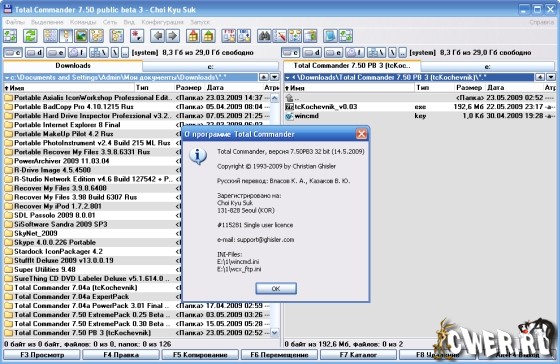This screenshot has width=560, height=364.
Task: Close the О программе Total Commander dialog
Action: tap(361, 134)
